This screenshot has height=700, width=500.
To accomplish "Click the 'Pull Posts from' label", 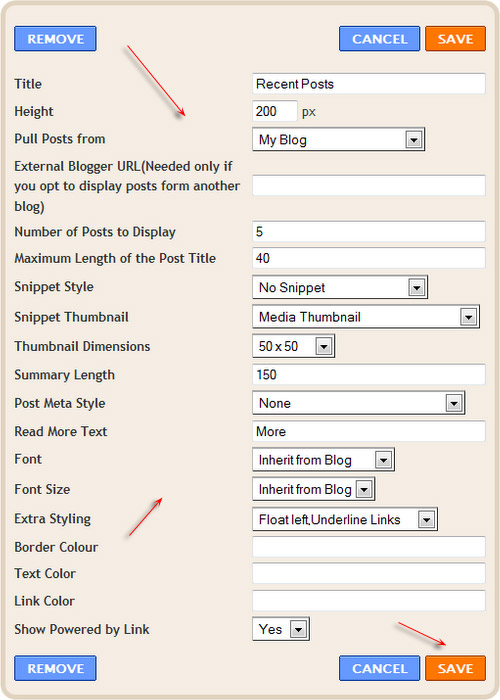I will [60, 139].
